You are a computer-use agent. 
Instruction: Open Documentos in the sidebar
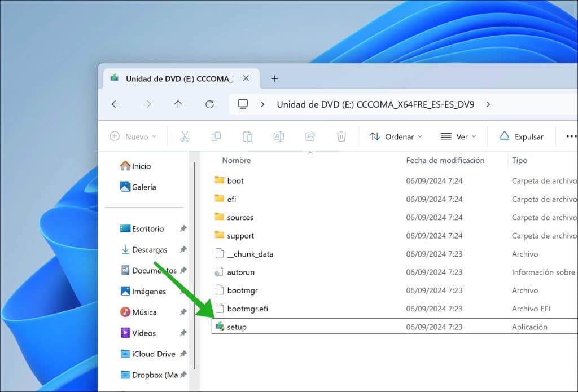148,270
